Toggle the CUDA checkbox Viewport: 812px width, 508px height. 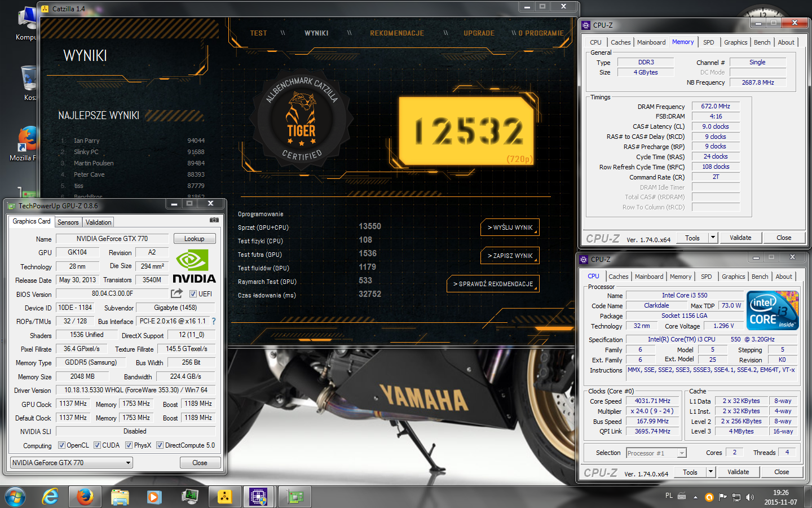(98, 445)
